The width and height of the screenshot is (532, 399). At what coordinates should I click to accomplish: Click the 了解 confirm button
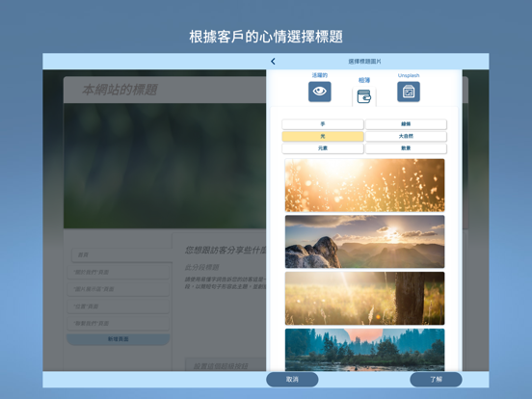click(436, 380)
